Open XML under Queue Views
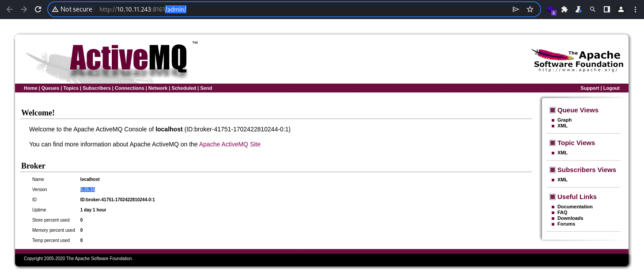This screenshot has height=280, width=644. (562, 126)
